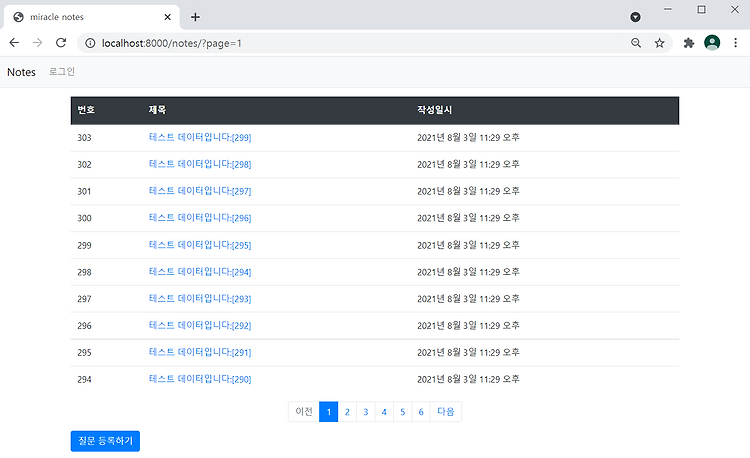Go to pagination page 6
Screen dimensions: 750x458
(421, 412)
